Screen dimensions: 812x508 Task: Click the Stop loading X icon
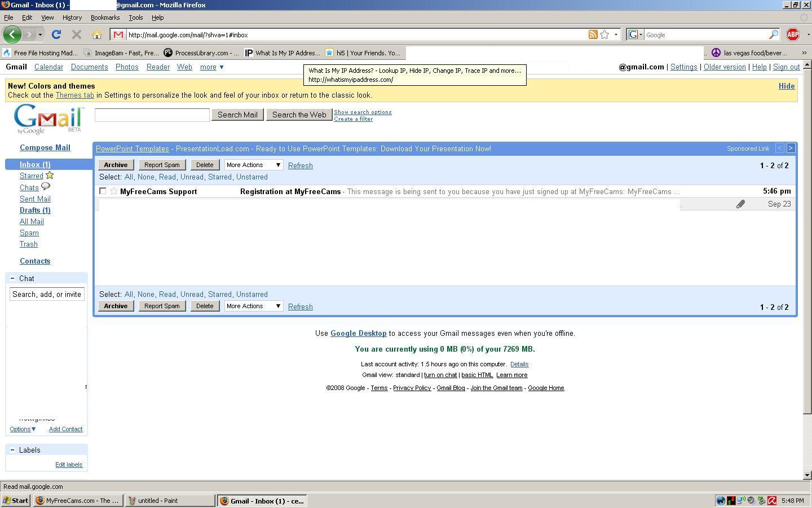click(x=77, y=34)
